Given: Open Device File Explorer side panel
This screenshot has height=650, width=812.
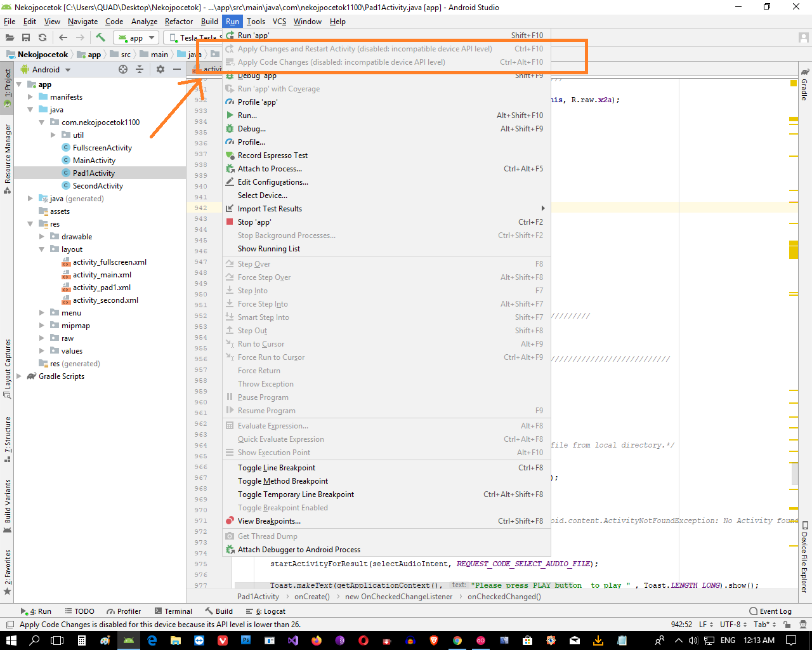Looking at the screenshot, I should point(804,557).
